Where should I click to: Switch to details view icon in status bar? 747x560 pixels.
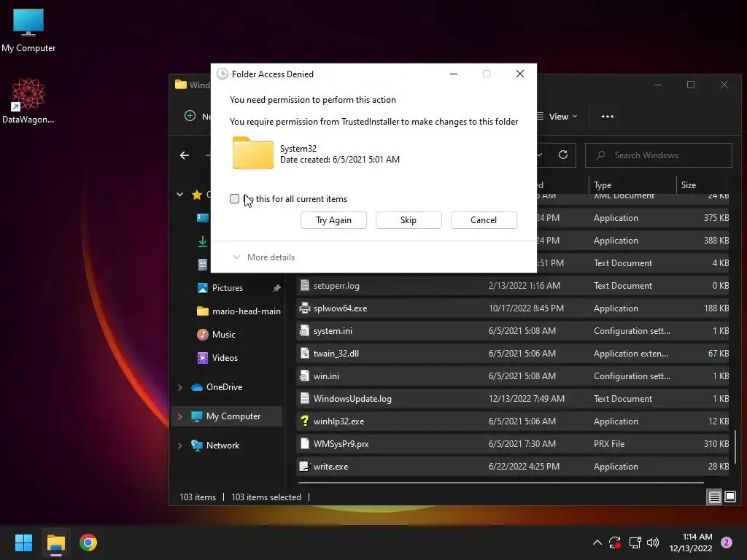(715, 497)
